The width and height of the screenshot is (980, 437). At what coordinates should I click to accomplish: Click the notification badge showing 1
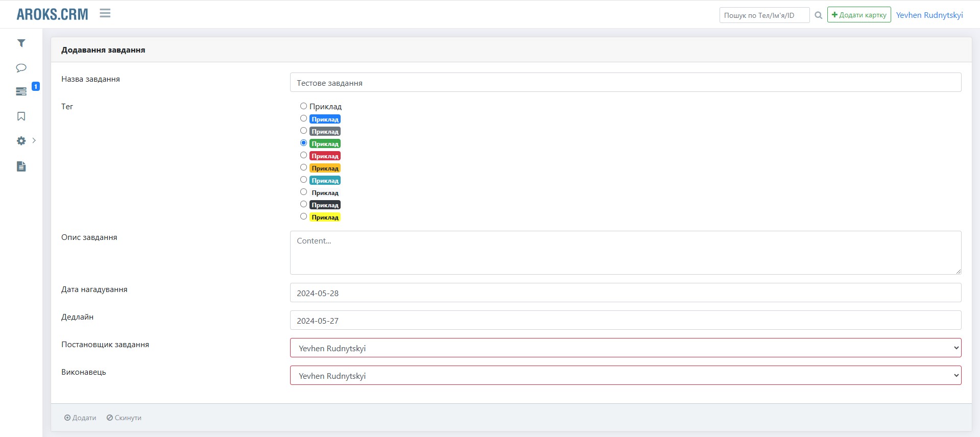36,86
